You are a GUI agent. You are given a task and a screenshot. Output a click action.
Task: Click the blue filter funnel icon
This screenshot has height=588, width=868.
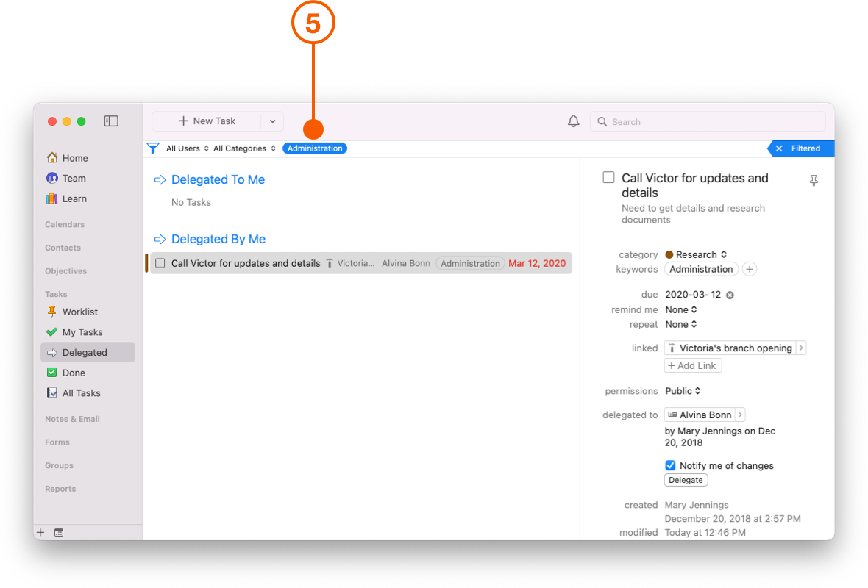pos(153,148)
